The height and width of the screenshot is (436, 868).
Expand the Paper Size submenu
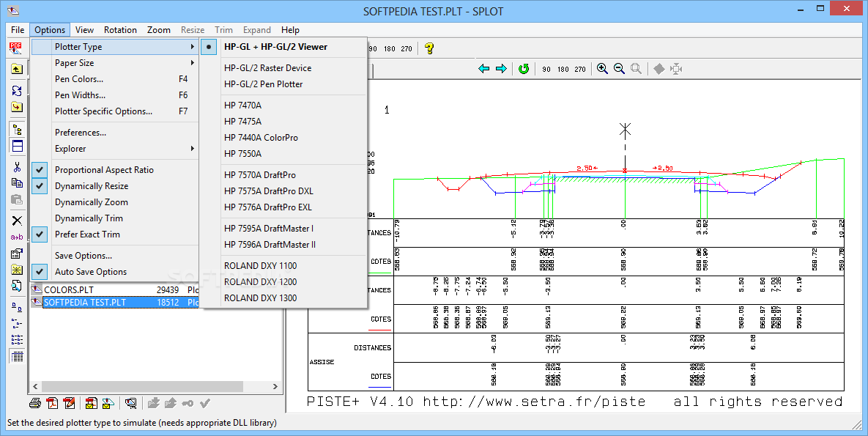pyautogui.click(x=115, y=63)
